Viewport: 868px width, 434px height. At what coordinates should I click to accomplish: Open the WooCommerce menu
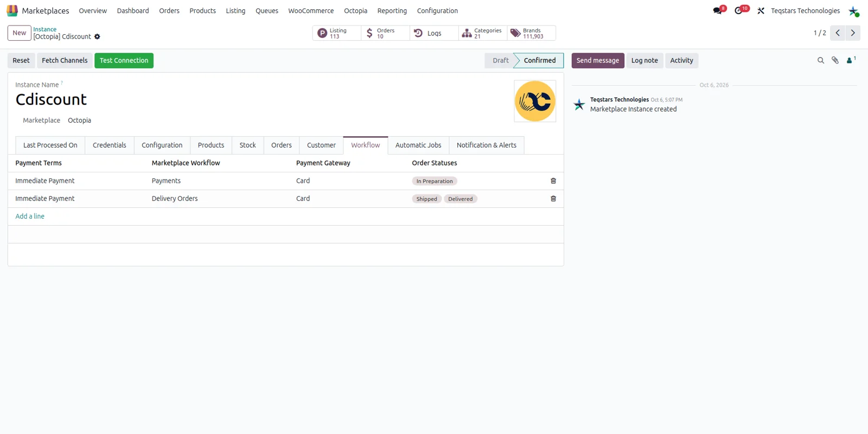[x=311, y=11]
